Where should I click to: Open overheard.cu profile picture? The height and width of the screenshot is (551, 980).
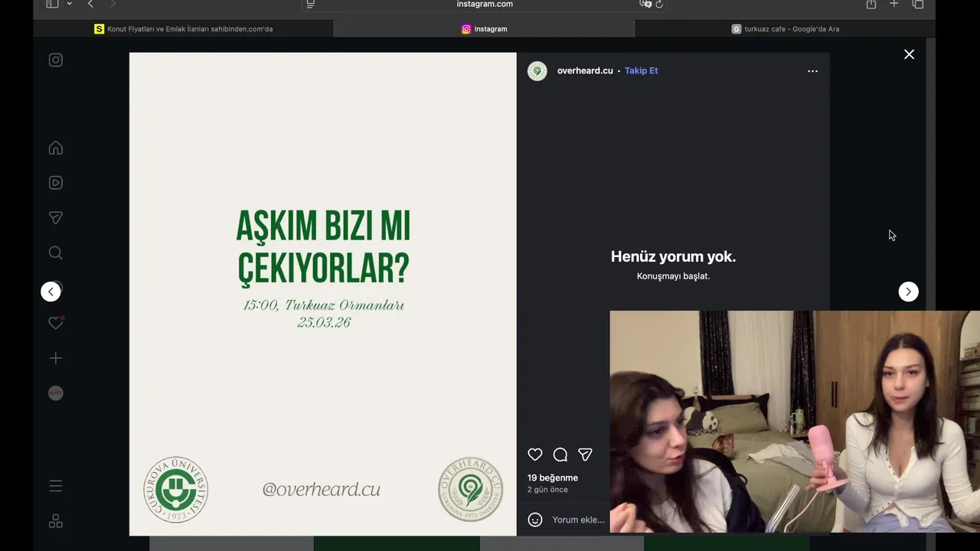click(x=537, y=71)
